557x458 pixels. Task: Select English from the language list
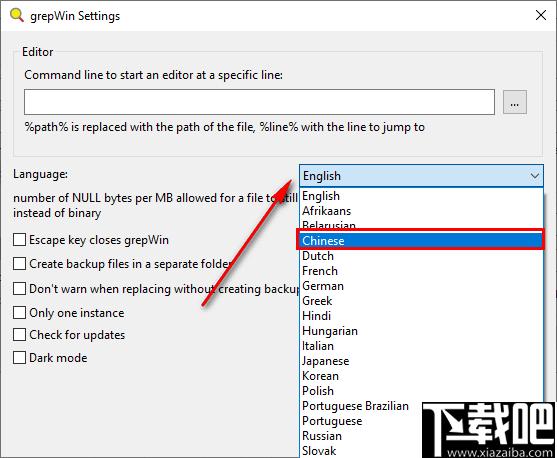coord(421,196)
